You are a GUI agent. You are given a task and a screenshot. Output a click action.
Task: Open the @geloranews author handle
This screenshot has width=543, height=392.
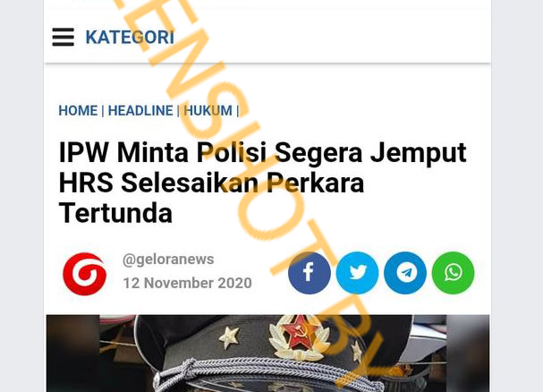pos(168,260)
